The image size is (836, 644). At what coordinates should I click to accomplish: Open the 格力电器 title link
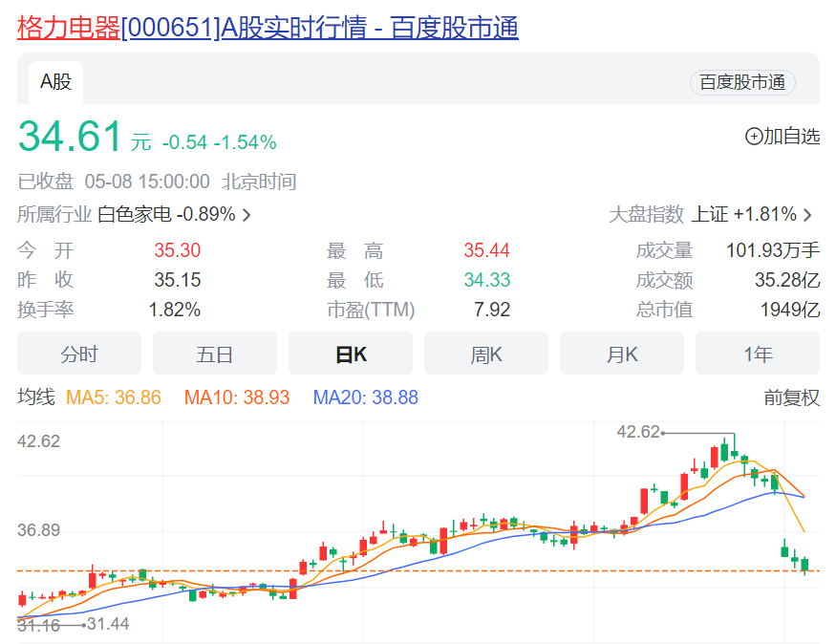(268, 28)
